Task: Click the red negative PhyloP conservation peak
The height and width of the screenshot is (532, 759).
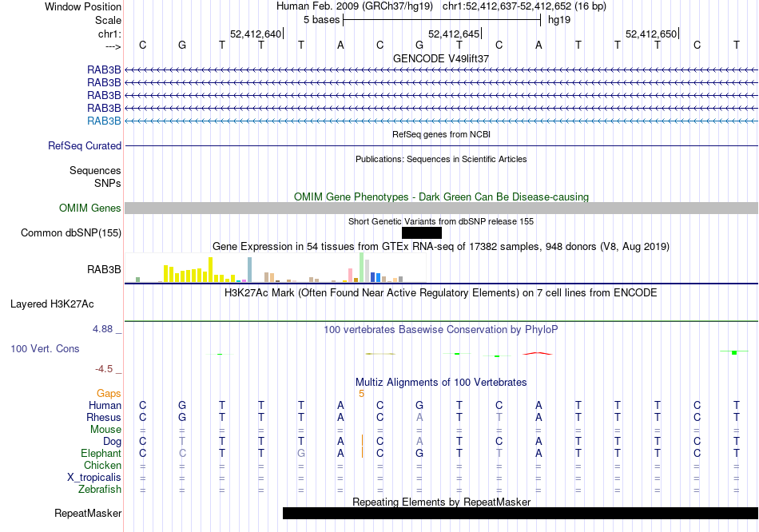Action: click(x=538, y=353)
